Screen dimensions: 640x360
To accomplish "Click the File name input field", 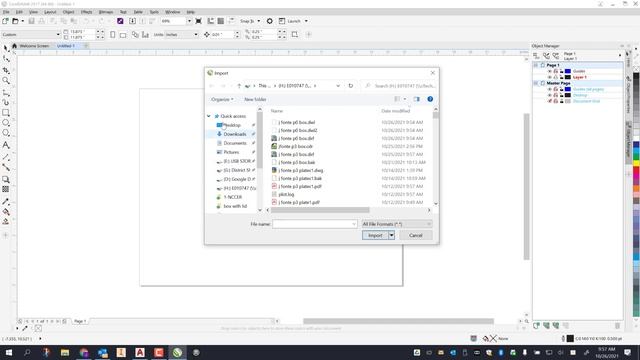I will pyautogui.click(x=315, y=224).
